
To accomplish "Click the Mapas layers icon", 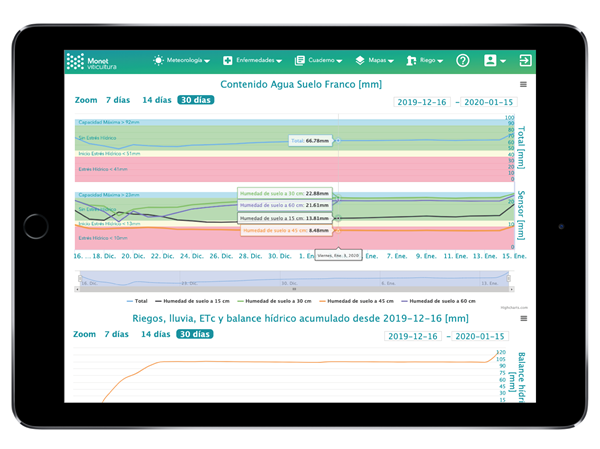I will (x=359, y=61).
